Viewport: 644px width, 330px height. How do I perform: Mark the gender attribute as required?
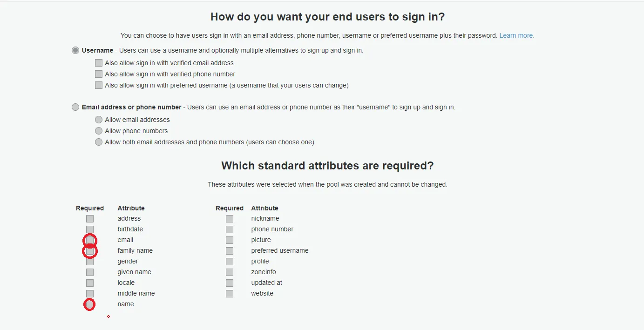(90, 262)
